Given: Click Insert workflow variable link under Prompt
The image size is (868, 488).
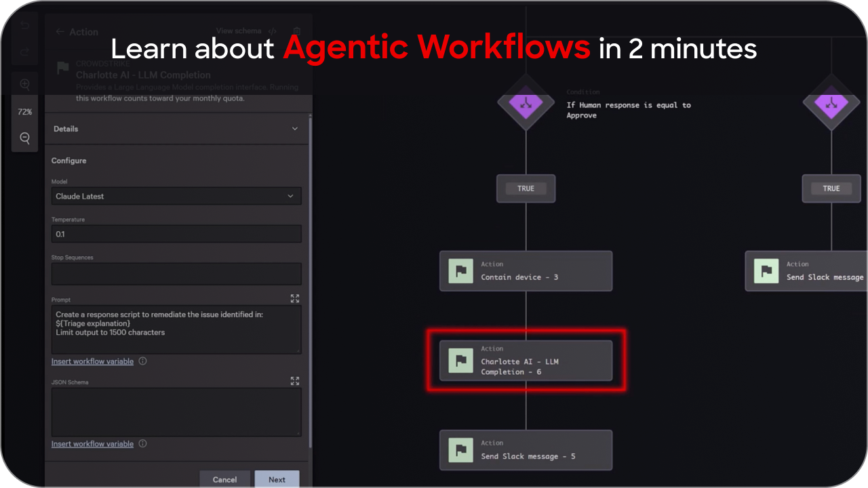Looking at the screenshot, I should 92,361.
